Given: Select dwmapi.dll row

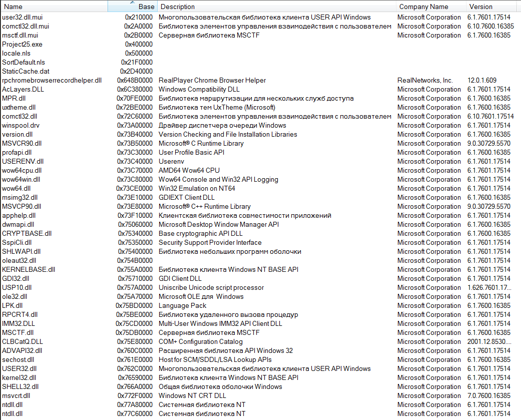Looking at the screenshot, I should (x=260, y=224).
